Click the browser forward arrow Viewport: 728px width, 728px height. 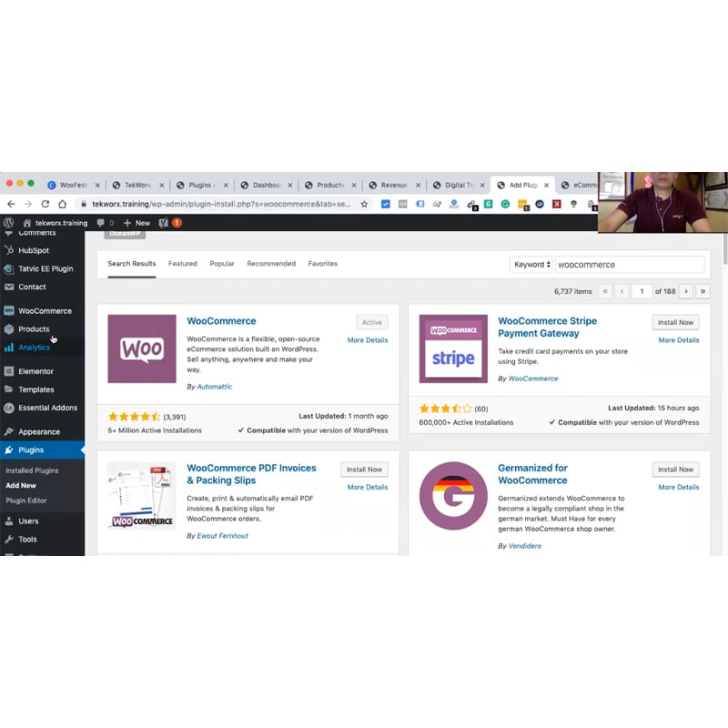coord(28,204)
